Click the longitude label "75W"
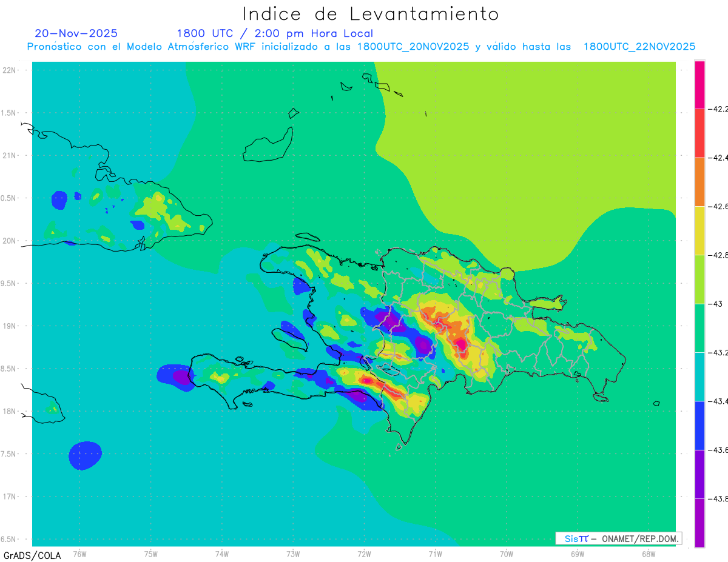Screen dimensions: 728x562 tap(150, 553)
